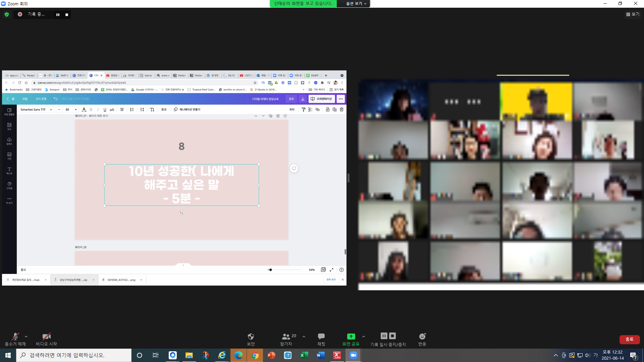Click the 프레젠테이션 present button
The width and height of the screenshot is (644, 362).
tap(321, 99)
